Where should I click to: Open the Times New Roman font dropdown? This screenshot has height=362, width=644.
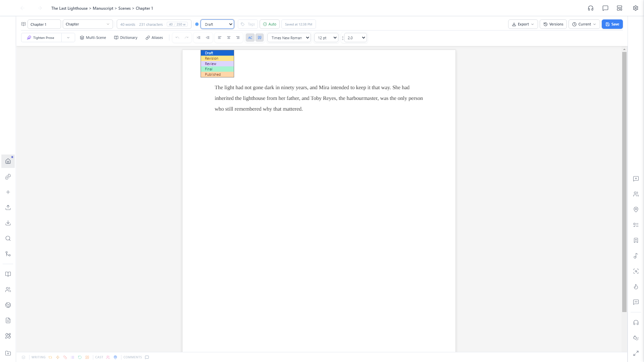tap(289, 38)
